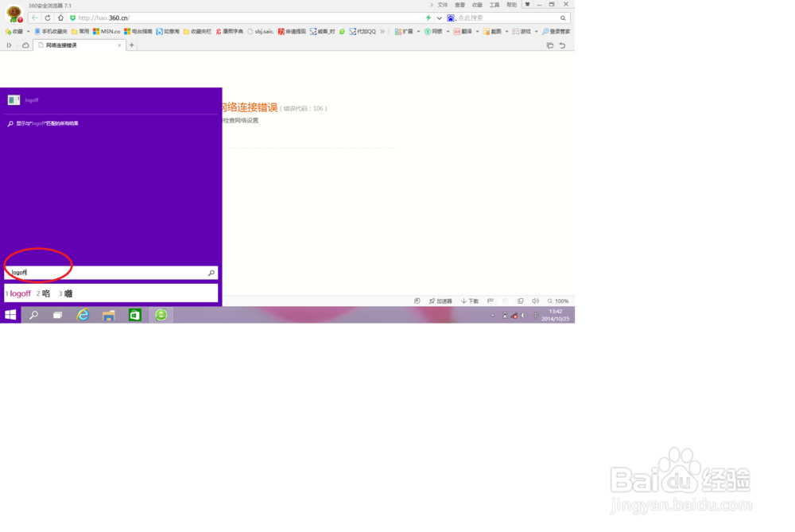Click the 登录管家 login manager button
The width and height of the screenshot is (795, 532).
[556, 32]
